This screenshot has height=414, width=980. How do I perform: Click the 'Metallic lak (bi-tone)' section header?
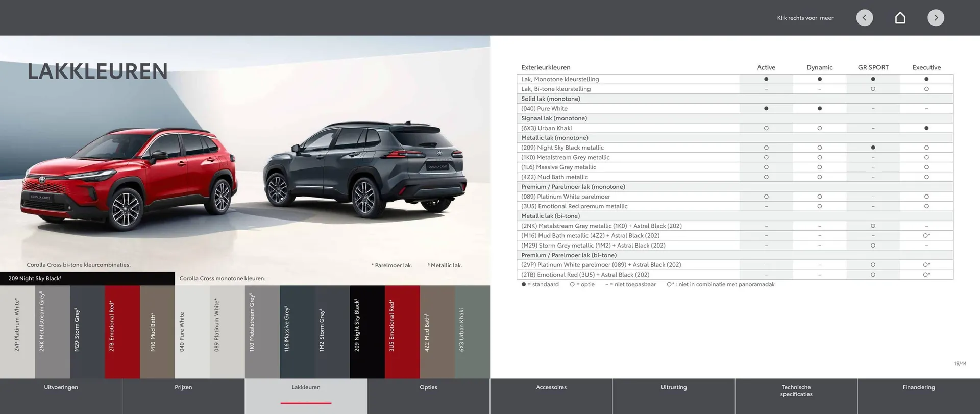coord(735,216)
